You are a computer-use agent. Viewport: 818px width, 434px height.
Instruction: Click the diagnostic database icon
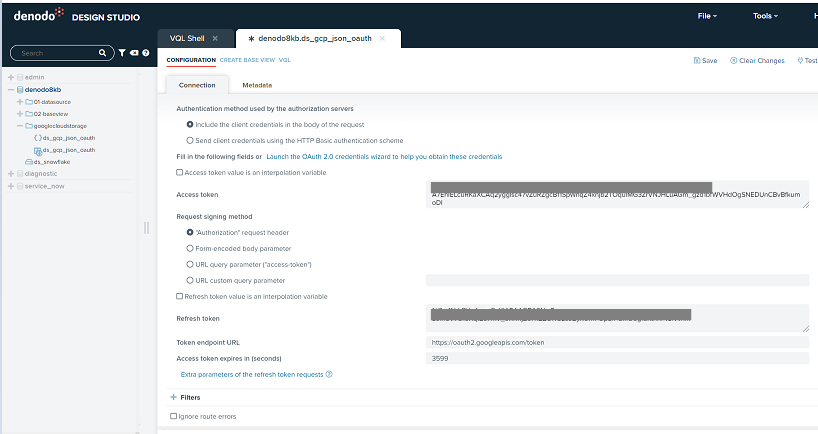tap(20, 174)
